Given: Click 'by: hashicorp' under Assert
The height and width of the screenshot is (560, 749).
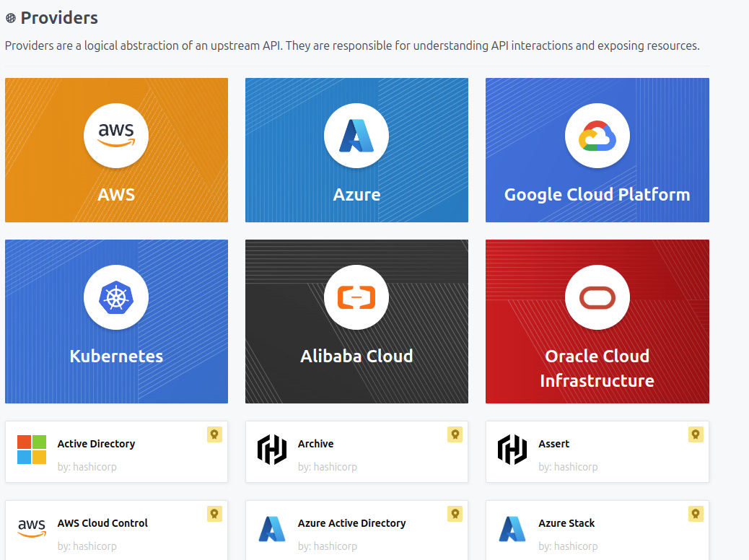Looking at the screenshot, I should (x=568, y=467).
